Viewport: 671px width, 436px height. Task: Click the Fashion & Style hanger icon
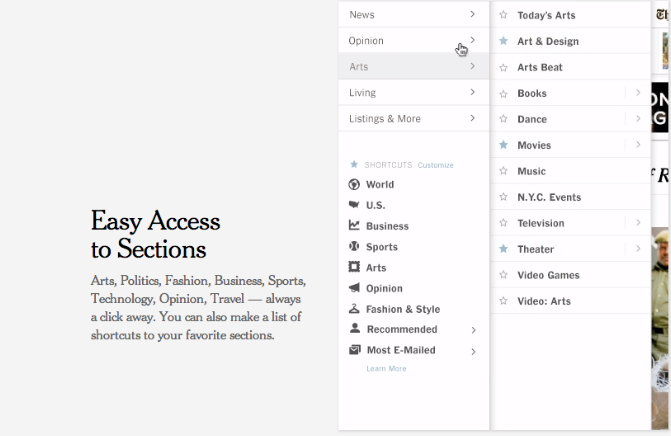click(x=354, y=308)
